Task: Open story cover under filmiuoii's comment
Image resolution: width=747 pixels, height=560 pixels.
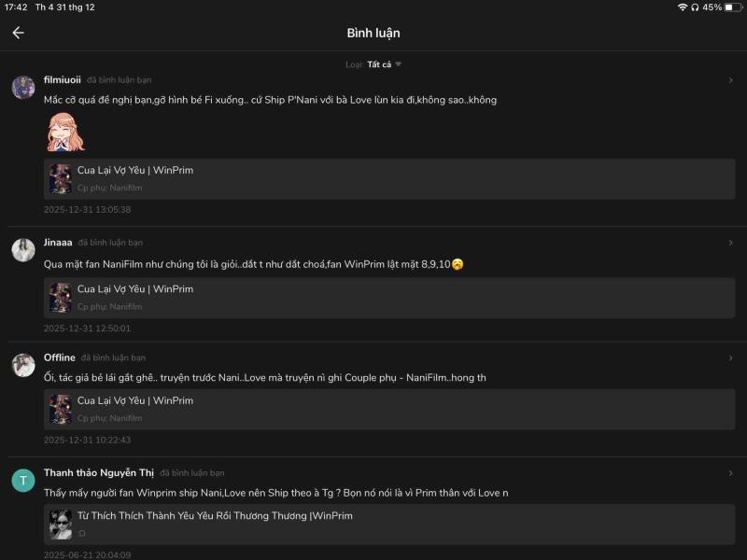Action: coord(61,178)
